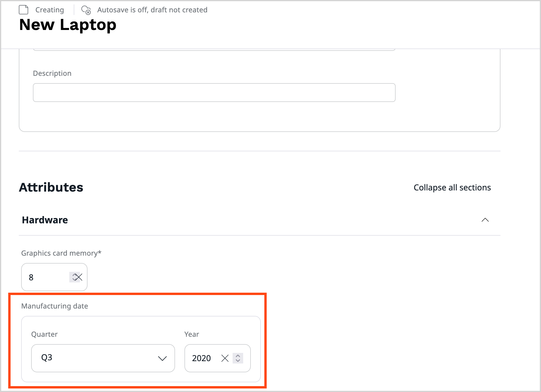The image size is (541, 392).
Task: Expand the Quarter select using its down chevron
Action: [x=162, y=358]
